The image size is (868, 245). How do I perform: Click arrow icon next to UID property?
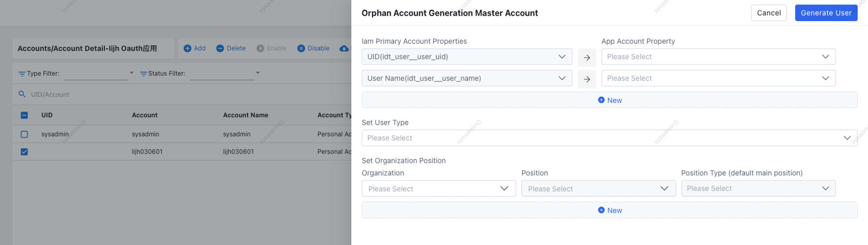587,57
